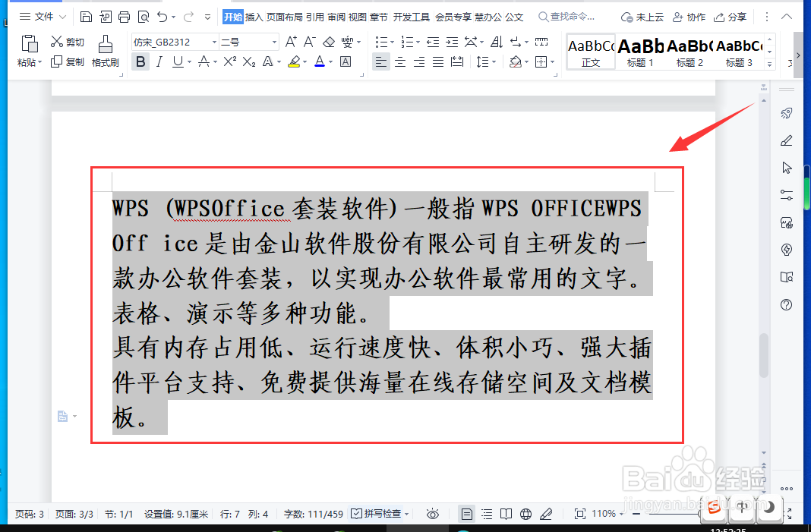Activate the Format Painter (格式刷)

[105, 51]
